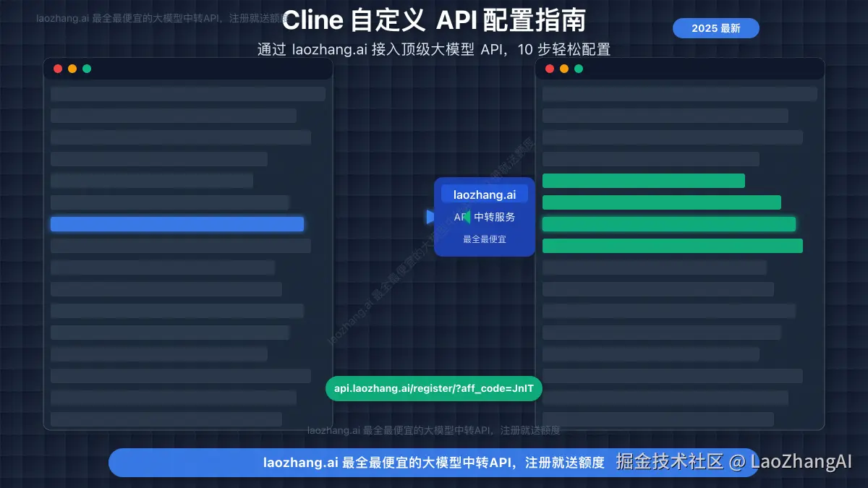
Task: Click the laozhang.ai name plate on the center card
Action: click(x=484, y=194)
